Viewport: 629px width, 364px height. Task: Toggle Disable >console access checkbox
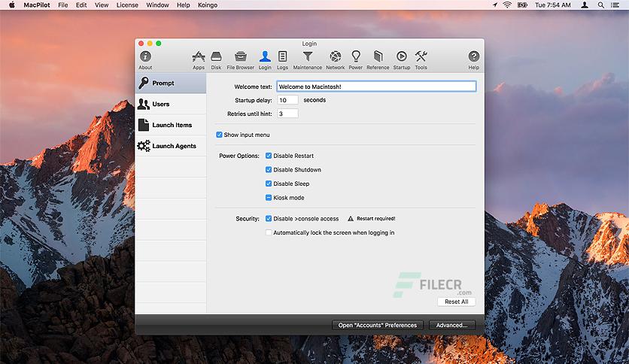(x=269, y=219)
